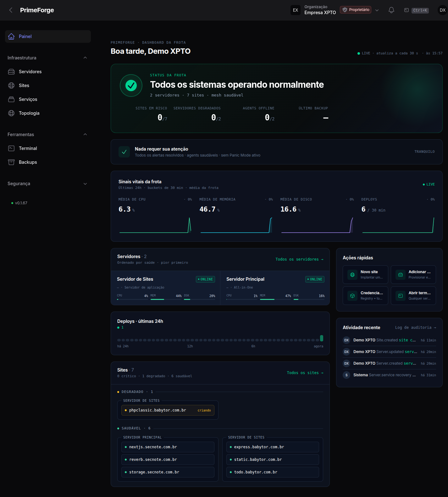Open the static.babytor.com.br site chip

pos(273,460)
